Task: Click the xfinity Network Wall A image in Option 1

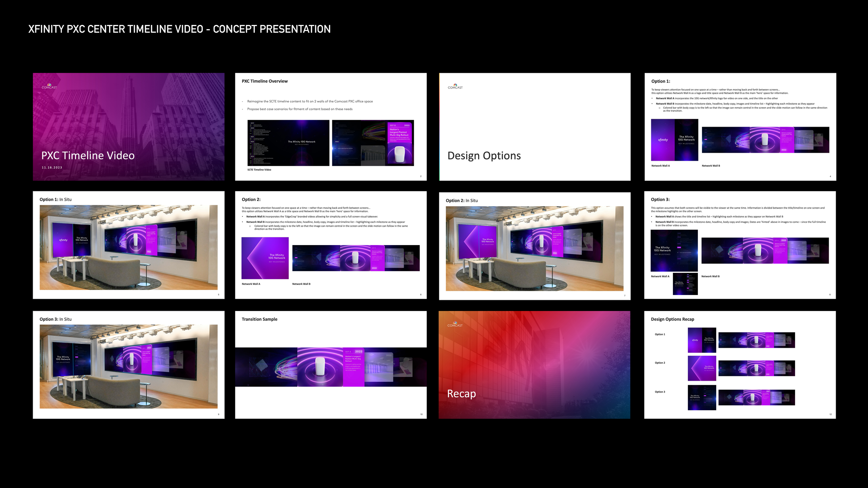Action: pyautogui.click(x=675, y=140)
